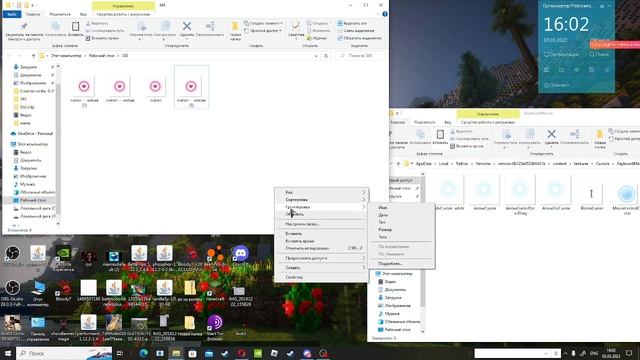
Task: Choose Отменить копирование in context menu
Action: point(321,248)
